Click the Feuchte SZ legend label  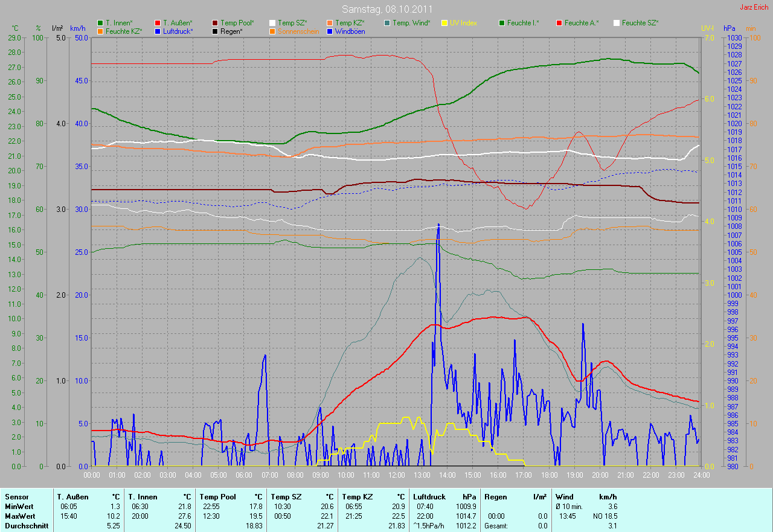click(640, 23)
